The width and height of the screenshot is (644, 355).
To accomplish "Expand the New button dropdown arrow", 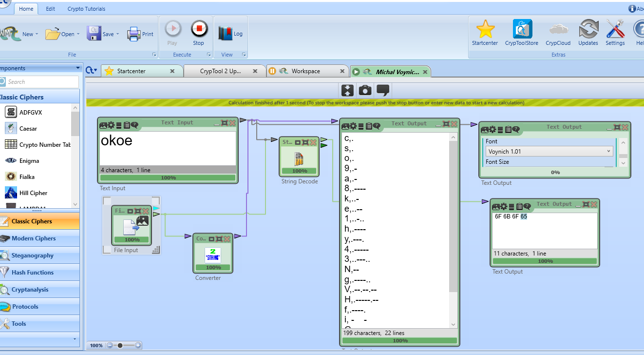I will point(37,34).
